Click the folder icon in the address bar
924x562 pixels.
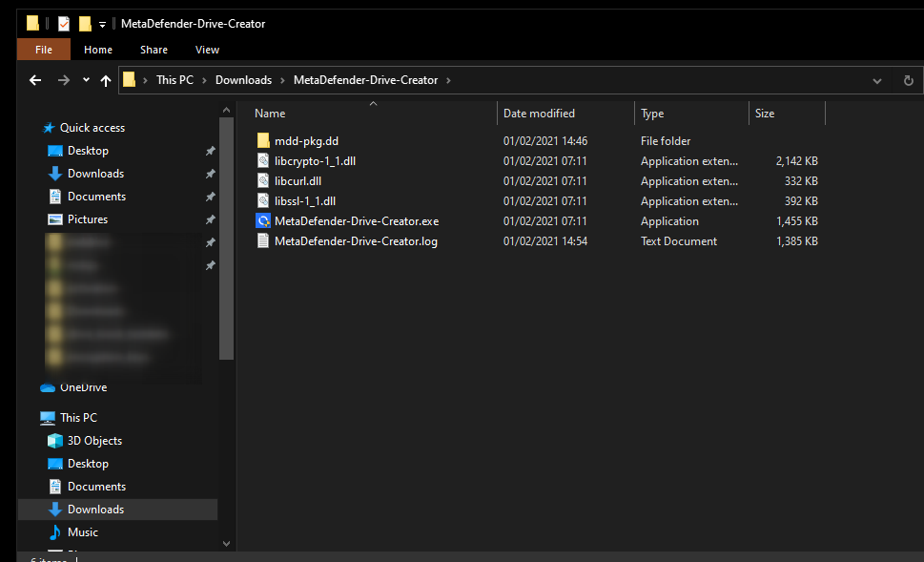[129, 79]
